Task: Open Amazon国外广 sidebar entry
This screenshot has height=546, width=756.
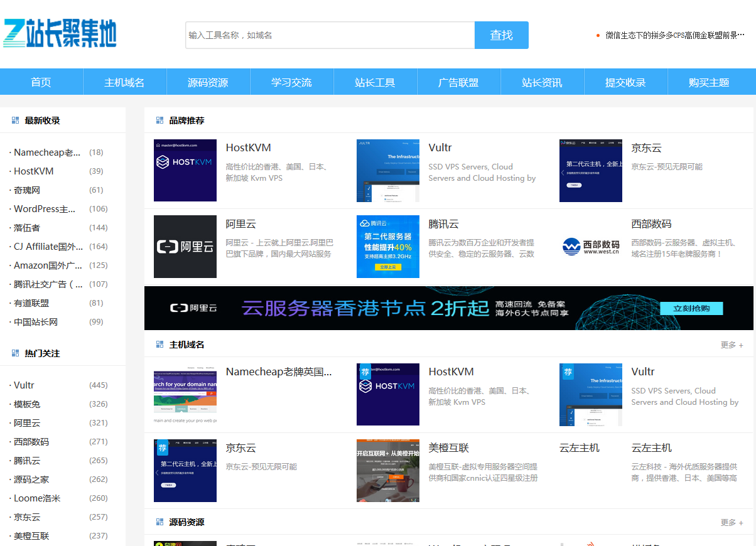Action: click(48, 265)
